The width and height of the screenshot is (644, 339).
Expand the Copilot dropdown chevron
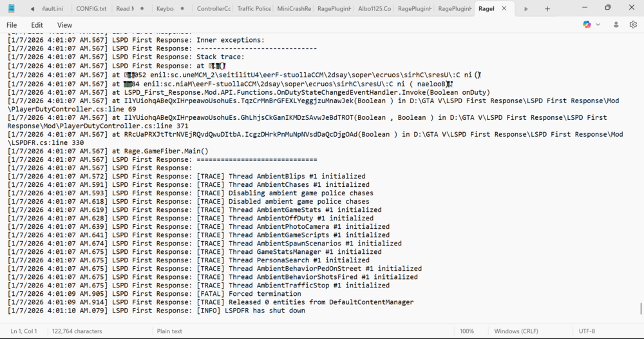[x=598, y=24]
